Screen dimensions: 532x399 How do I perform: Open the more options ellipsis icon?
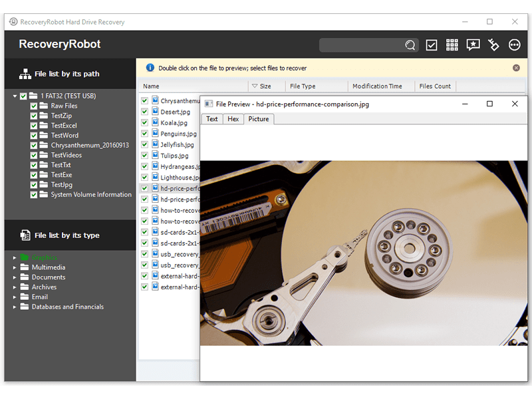(514, 45)
